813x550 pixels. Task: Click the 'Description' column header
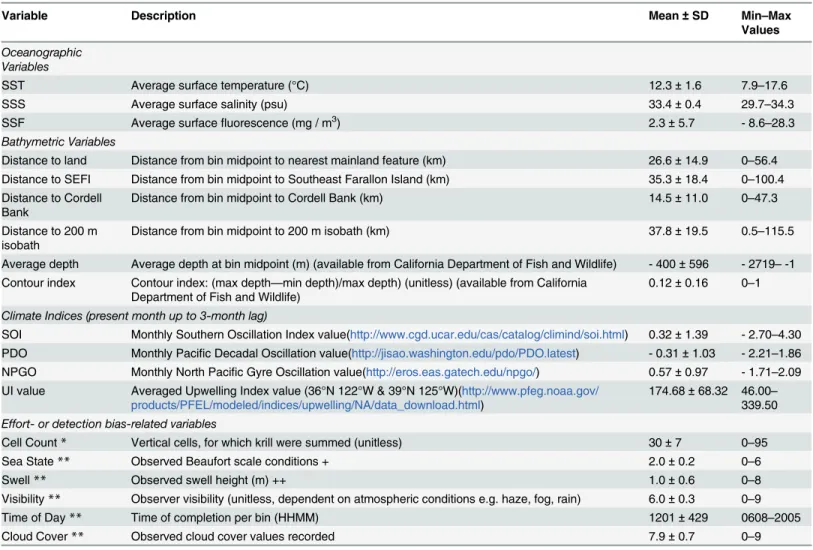coord(163,16)
